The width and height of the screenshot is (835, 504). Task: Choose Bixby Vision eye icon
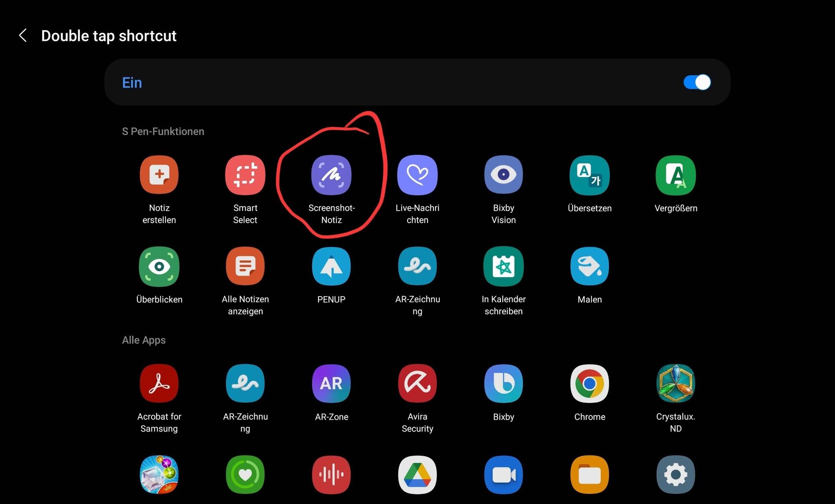504,175
